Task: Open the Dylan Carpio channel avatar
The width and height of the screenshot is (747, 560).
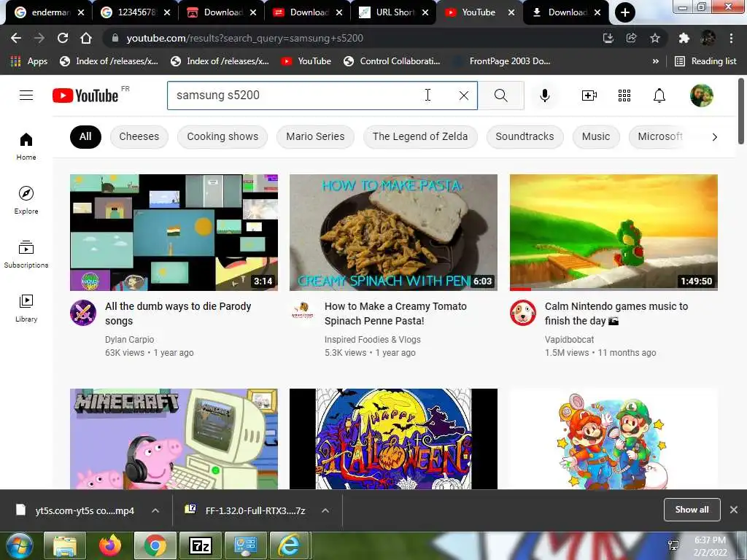Action: tap(83, 313)
